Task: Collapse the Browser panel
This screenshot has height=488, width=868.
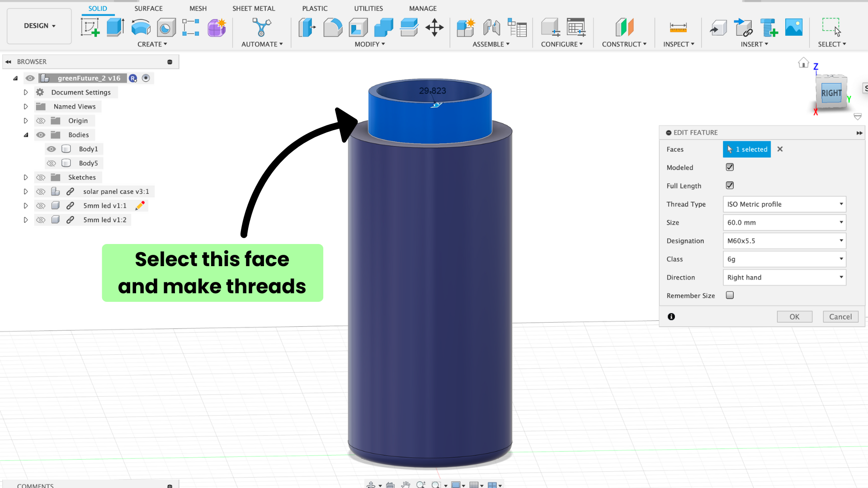Action: pos(8,61)
